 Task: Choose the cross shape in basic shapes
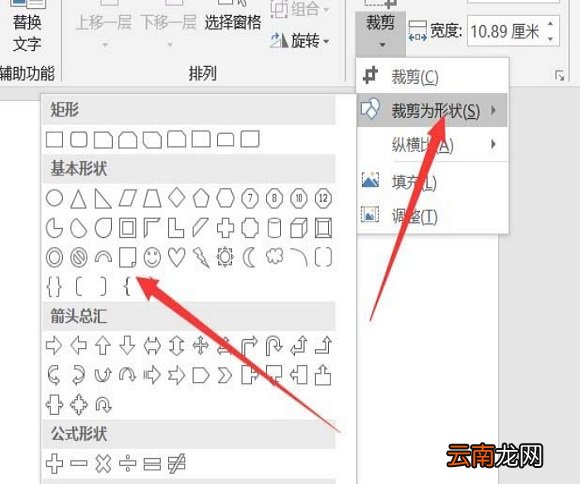tap(225, 228)
